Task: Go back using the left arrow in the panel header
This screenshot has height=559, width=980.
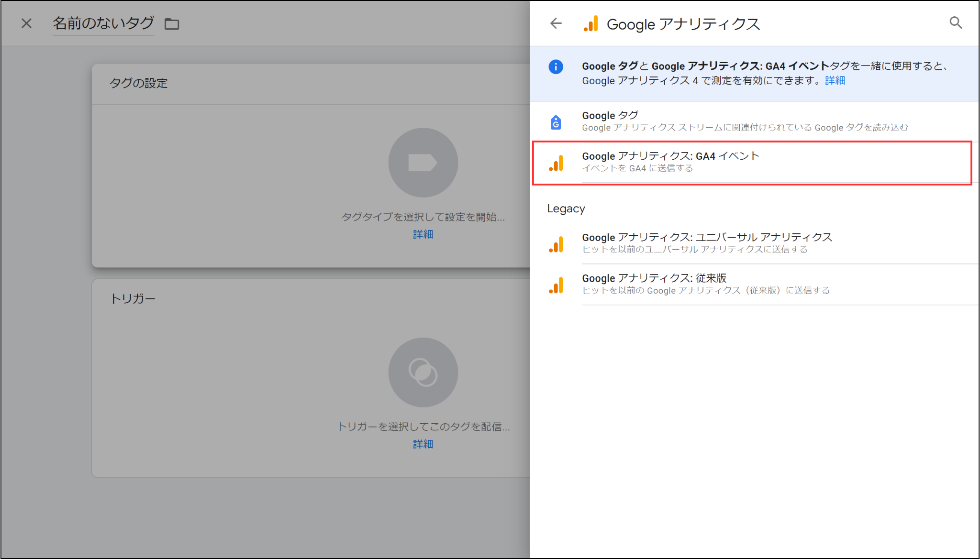Action: pyautogui.click(x=556, y=23)
